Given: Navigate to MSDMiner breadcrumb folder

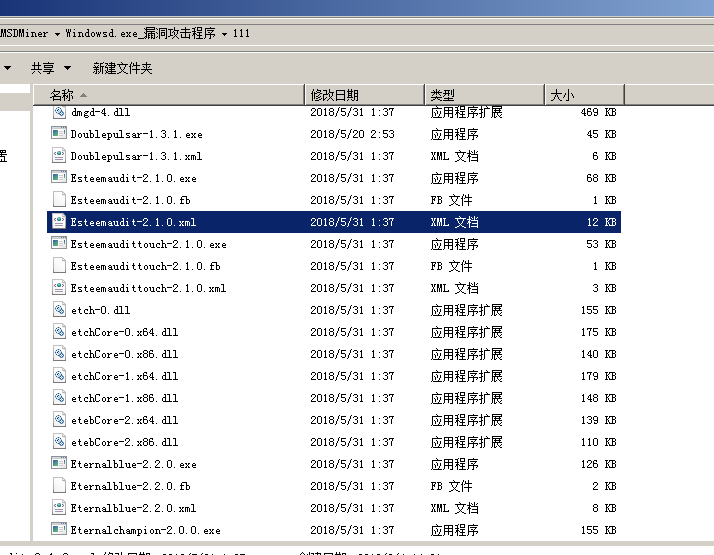Looking at the screenshot, I should (24, 34).
